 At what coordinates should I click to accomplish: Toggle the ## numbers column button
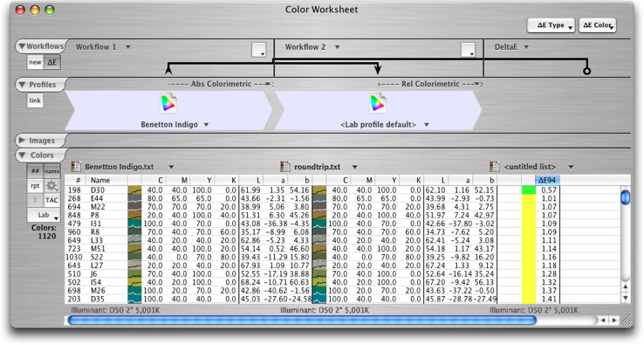click(x=35, y=171)
